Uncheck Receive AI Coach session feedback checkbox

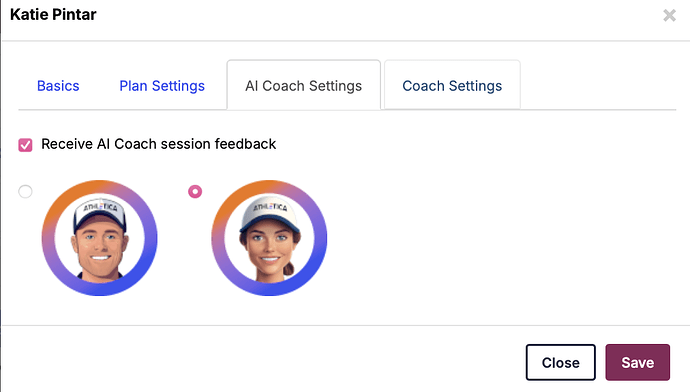tap(25, 145)
